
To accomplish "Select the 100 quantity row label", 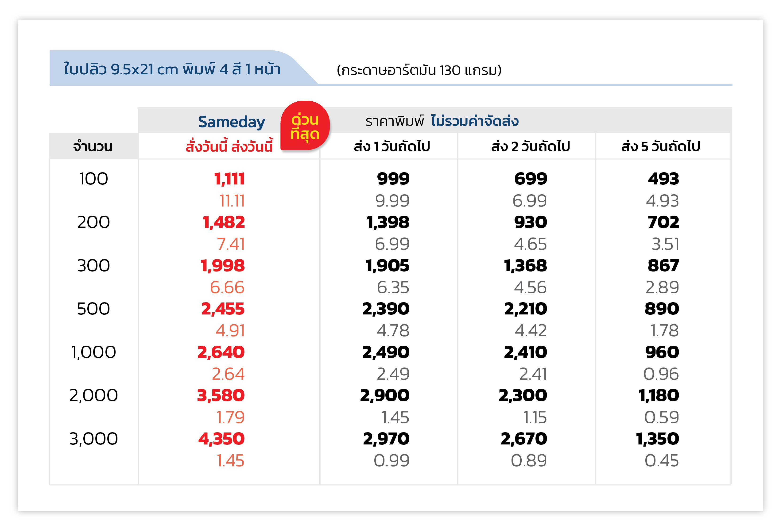I will (94, 179).
